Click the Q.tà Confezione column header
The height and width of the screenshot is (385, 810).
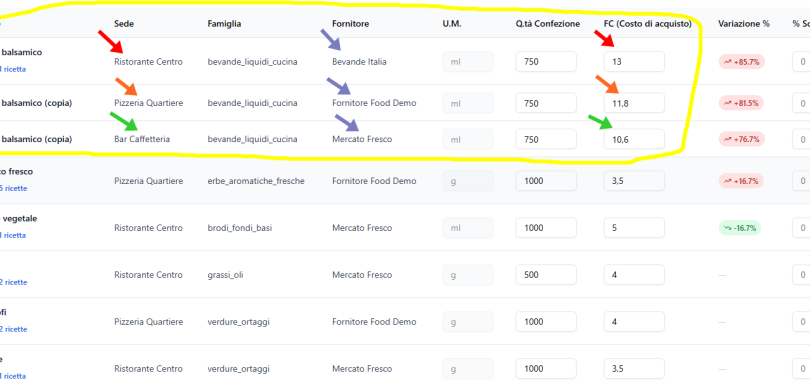[548, 24]
